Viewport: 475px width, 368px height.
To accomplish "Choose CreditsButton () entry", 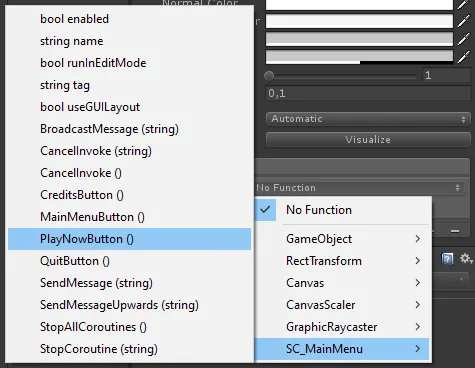I will click(x=129, y=195).
